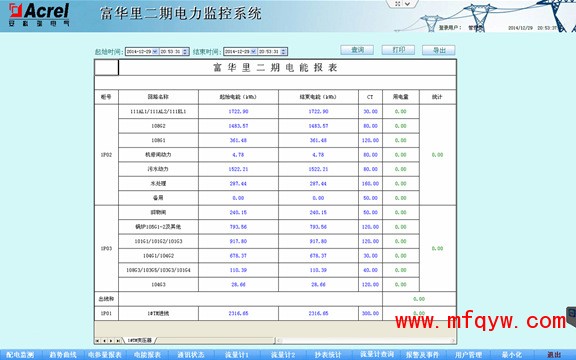Screen dimensions: 576x360
Task: Select the 统计 column header
Action: point(437,97)
